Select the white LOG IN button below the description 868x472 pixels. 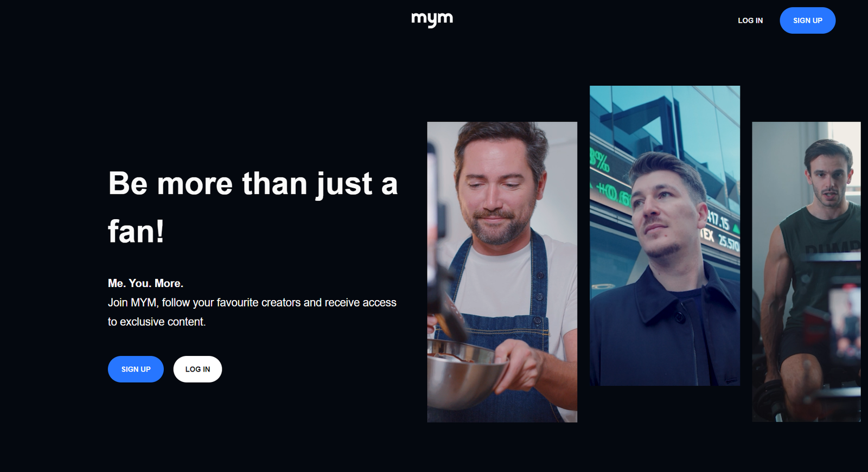[197, 369]
